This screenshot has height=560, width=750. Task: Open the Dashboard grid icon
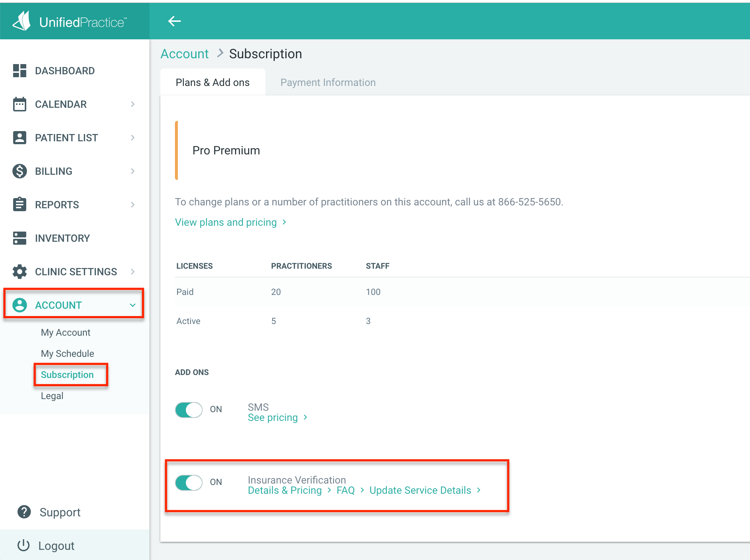pyautogui.click(x=20, y=71)
